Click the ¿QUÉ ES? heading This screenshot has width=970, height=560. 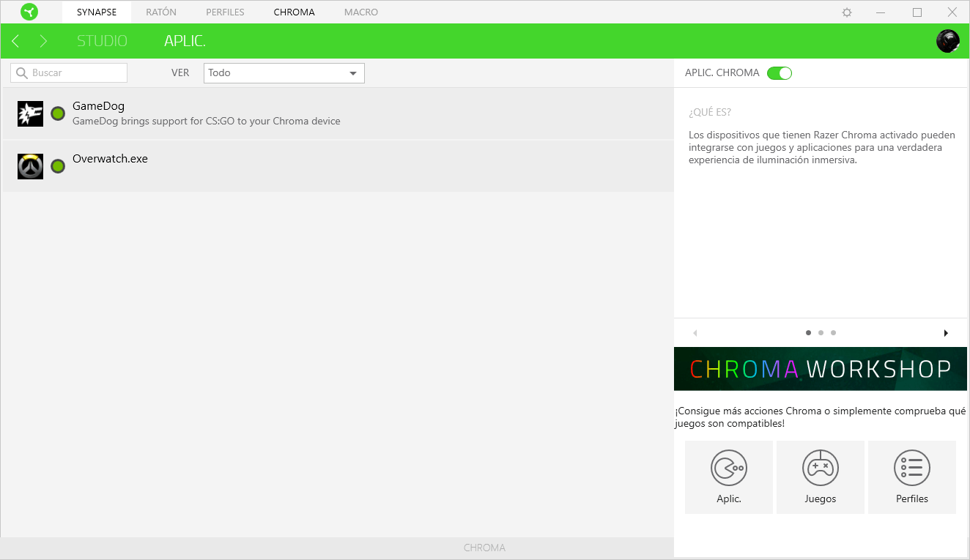(710, 112)
